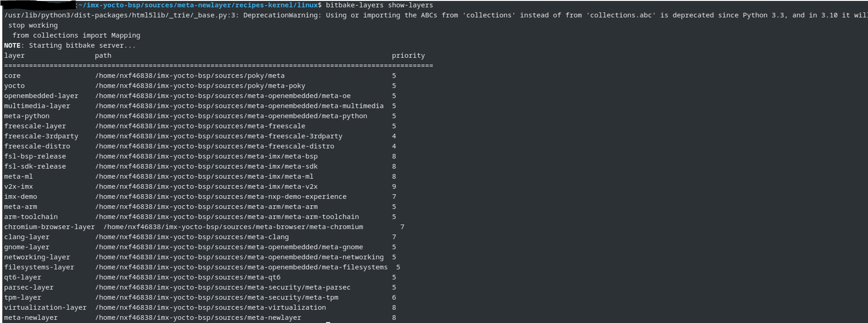
Task: Click the 'path' column header
Action: (103, 55)
